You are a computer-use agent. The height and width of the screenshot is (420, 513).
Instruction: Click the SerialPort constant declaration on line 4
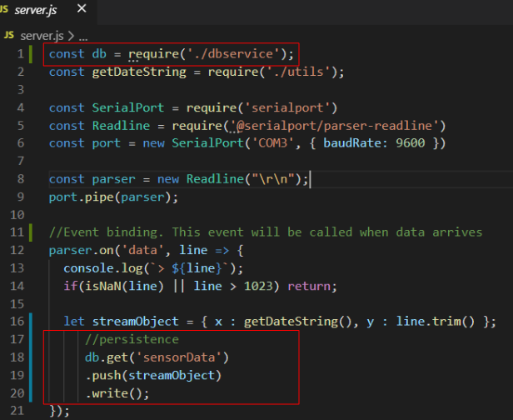pyautogui.click(x=128, y=107)
